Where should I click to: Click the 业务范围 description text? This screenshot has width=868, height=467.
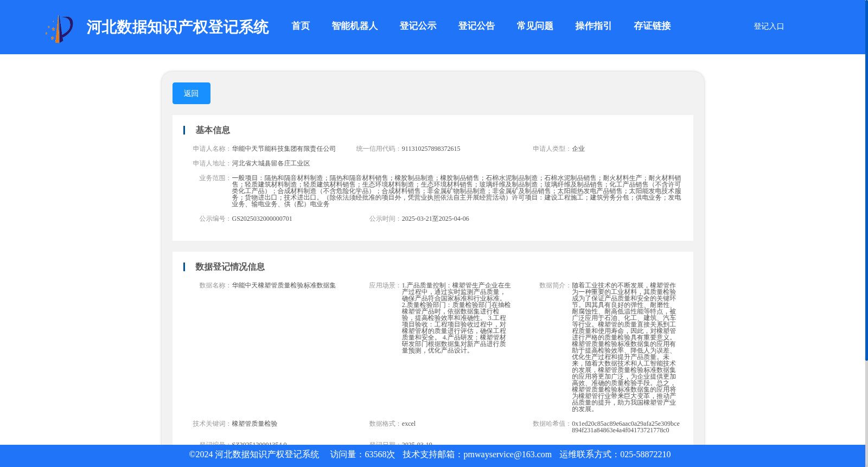tap(456, 191)
